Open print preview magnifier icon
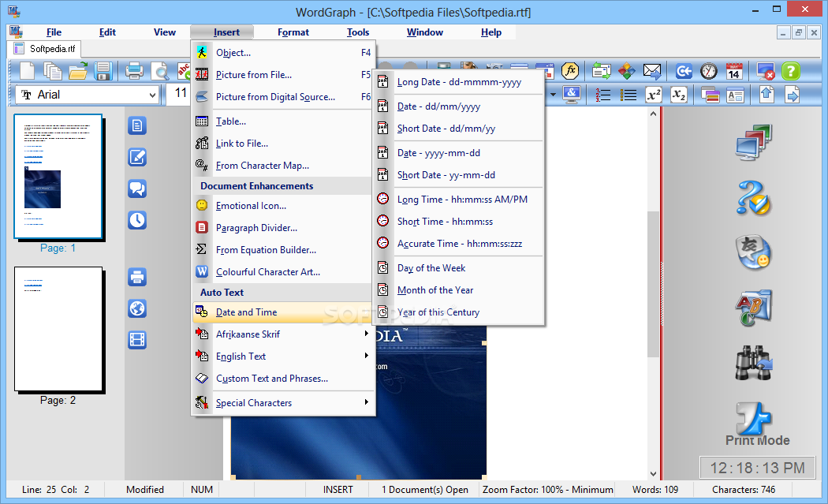Screen dimensions: 828x504 (159, 71)
